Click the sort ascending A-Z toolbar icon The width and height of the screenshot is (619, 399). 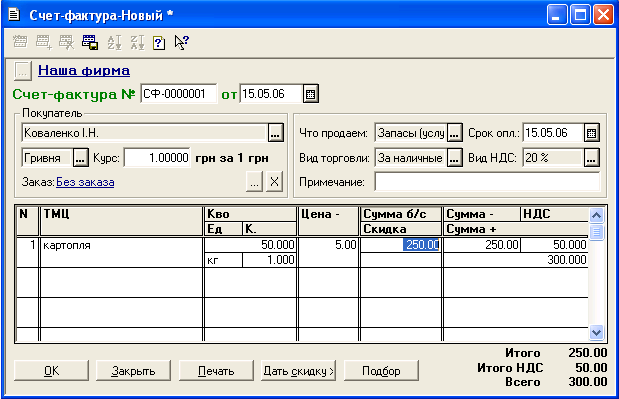pos(114,42)
